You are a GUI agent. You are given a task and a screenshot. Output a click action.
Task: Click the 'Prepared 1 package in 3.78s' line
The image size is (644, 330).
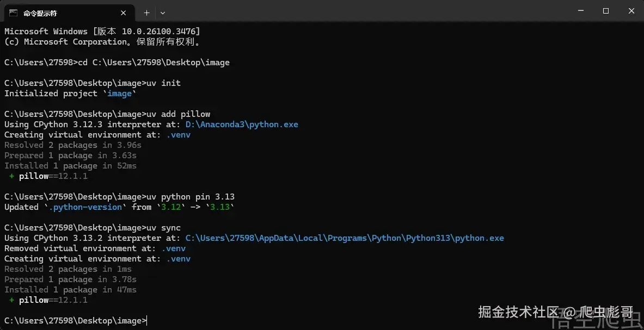point(71,279)
